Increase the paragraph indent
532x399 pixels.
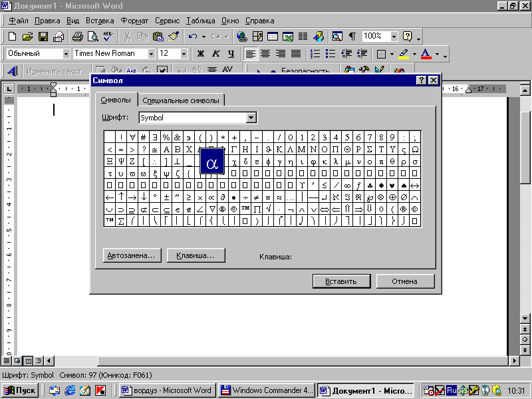coord(362,54)
